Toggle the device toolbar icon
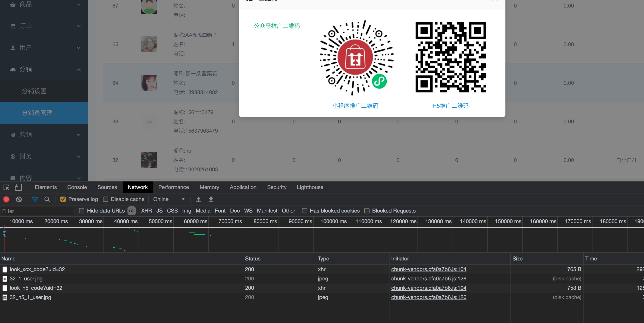The height and width of the screenshot is (323, 644). click(18, 187)
